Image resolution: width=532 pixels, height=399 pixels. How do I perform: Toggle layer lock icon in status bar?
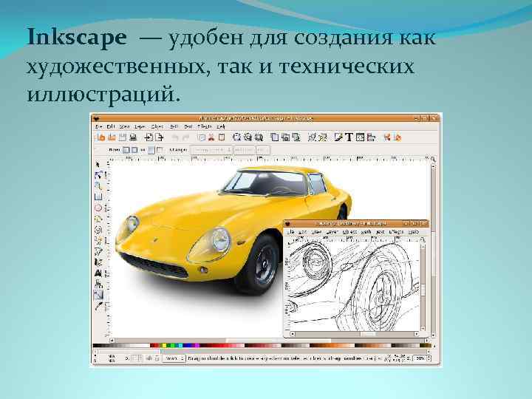(x=157, y=358)
